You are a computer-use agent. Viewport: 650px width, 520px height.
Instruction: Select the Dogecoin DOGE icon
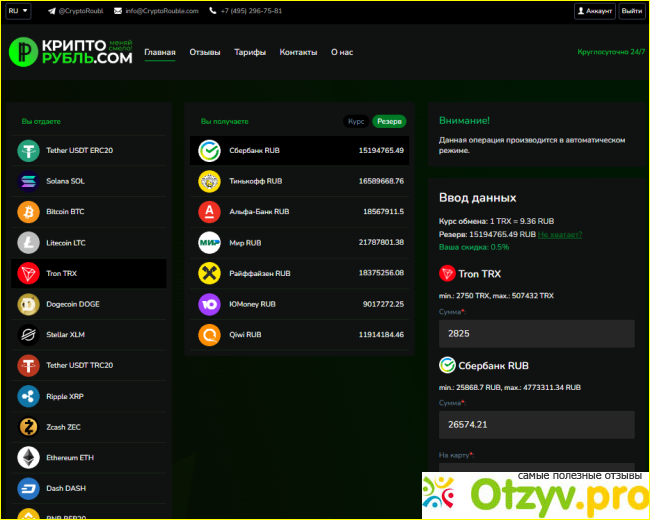(x=27, y=304)
